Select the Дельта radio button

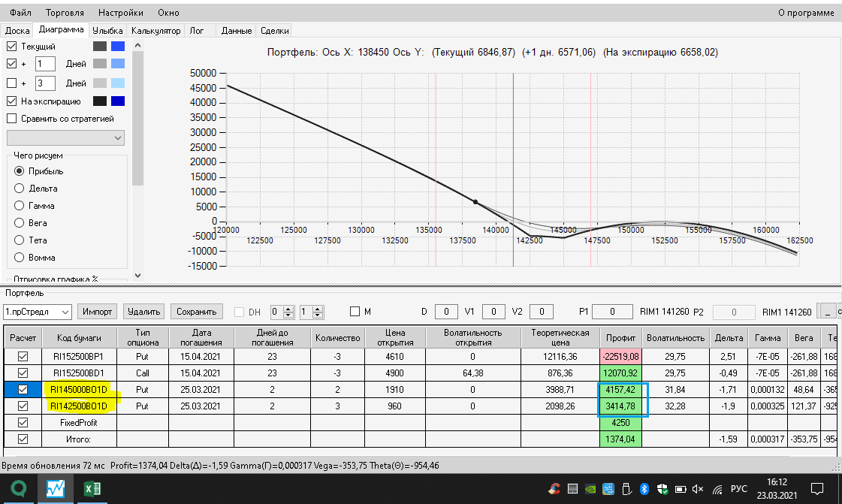[20, 189]
